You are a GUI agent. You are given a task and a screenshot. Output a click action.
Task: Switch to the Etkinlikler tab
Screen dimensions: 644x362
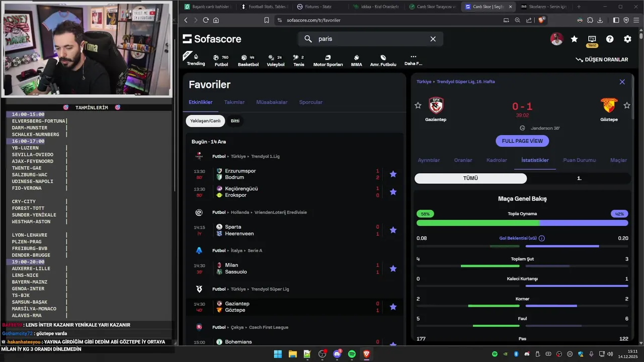[200, 102]
